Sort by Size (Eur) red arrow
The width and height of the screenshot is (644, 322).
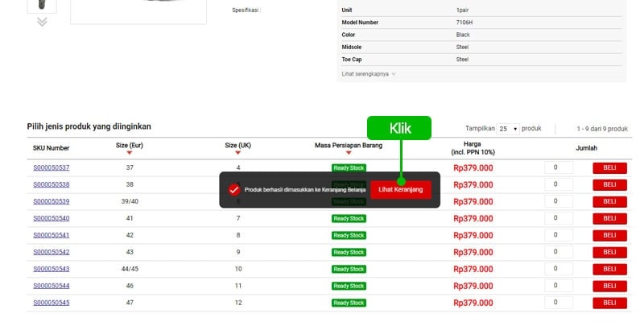tap(130, 153)
